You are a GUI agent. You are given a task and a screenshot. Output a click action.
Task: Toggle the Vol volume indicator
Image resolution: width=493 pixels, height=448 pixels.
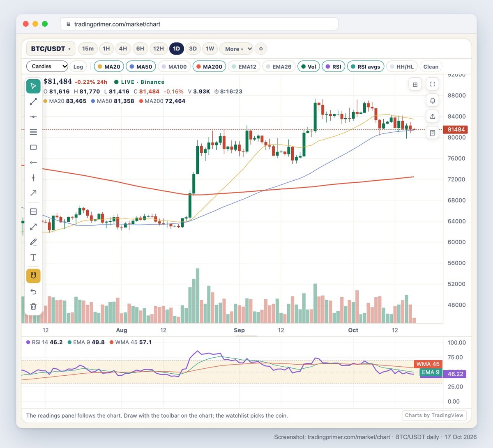coord(309,67)
